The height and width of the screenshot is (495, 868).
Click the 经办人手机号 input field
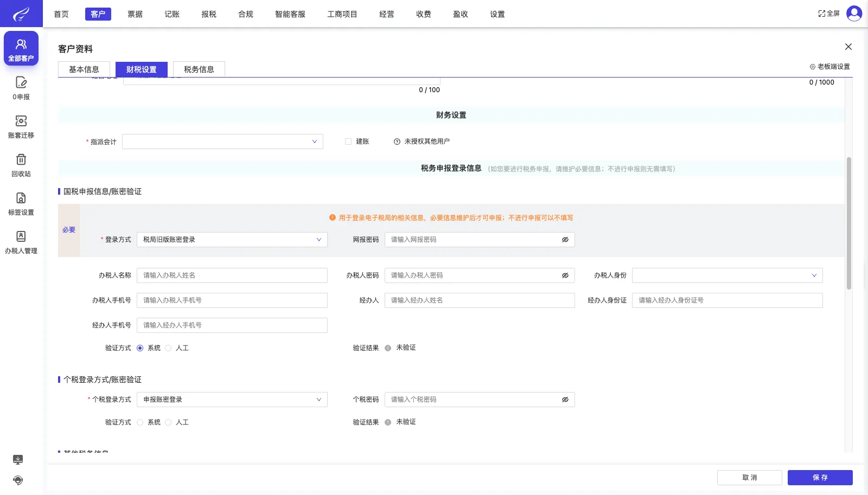[232, 325]
